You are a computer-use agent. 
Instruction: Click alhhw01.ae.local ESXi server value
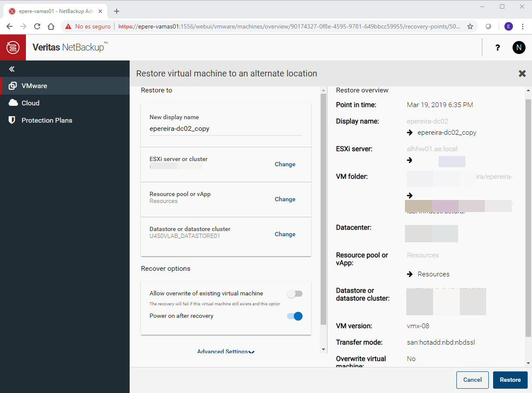pos(432,149)
